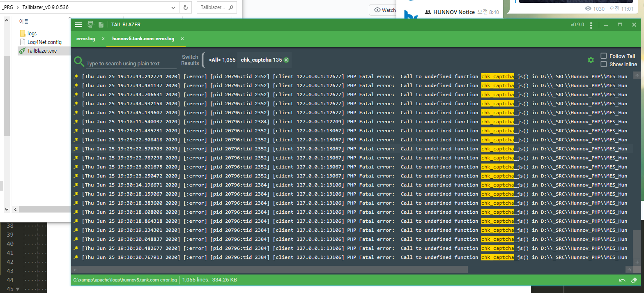Select the chk_captcha 135 results filter
644x293 pixels.
(x=261, y=60)
